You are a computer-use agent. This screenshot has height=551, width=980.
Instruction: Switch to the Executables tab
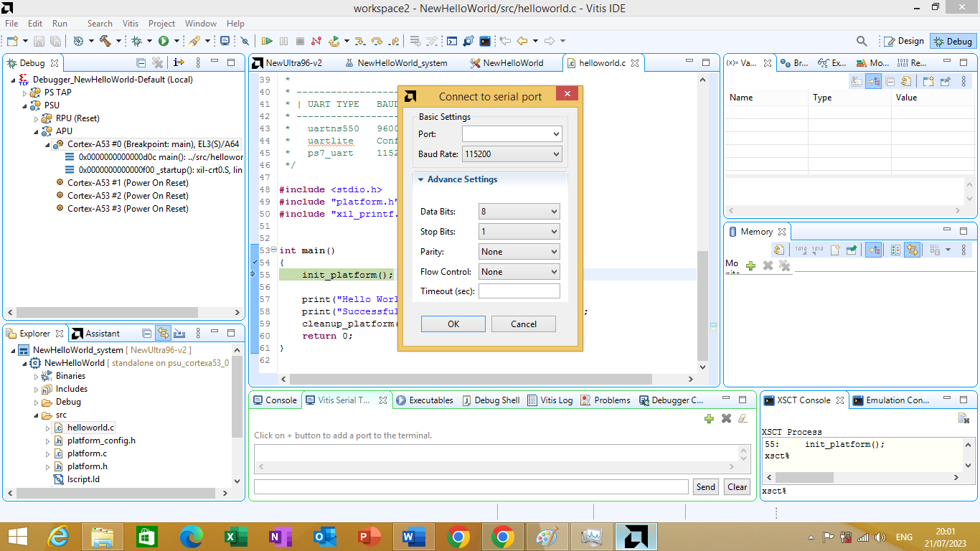[x=425, y=400]
